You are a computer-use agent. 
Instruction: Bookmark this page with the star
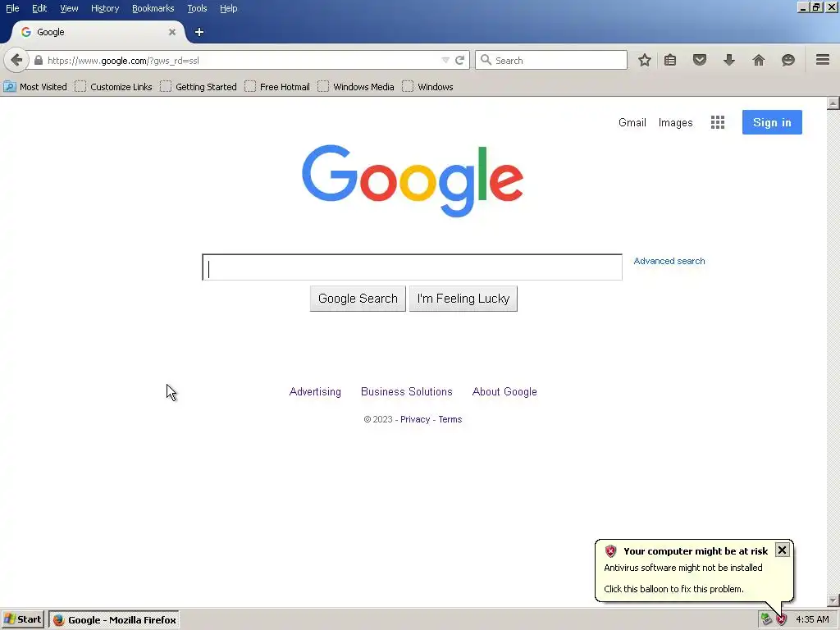click(x=645, y=60)
